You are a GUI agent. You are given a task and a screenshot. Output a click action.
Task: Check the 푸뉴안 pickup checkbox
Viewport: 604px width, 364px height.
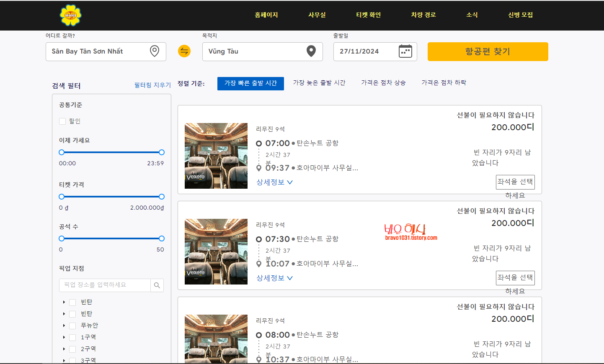pos(72,326)
